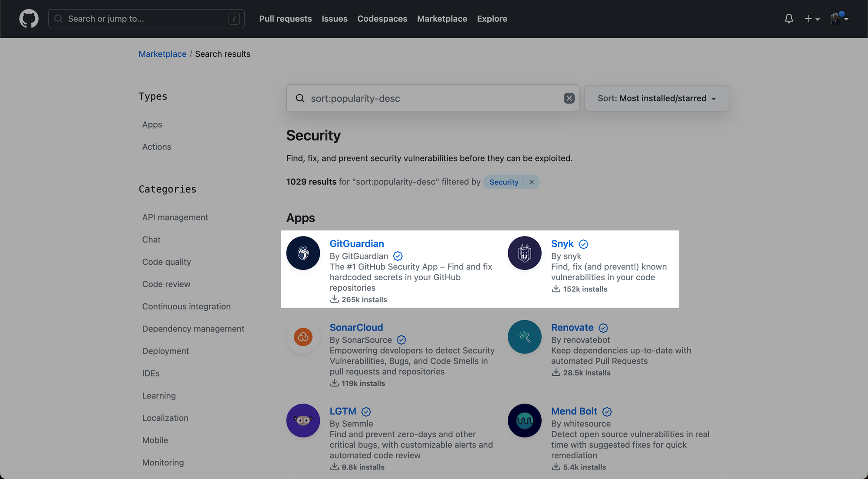The height and width of the screenshot is (479, 868).
Task: Open the plus create-new menu
Action: tap(812, 19)
